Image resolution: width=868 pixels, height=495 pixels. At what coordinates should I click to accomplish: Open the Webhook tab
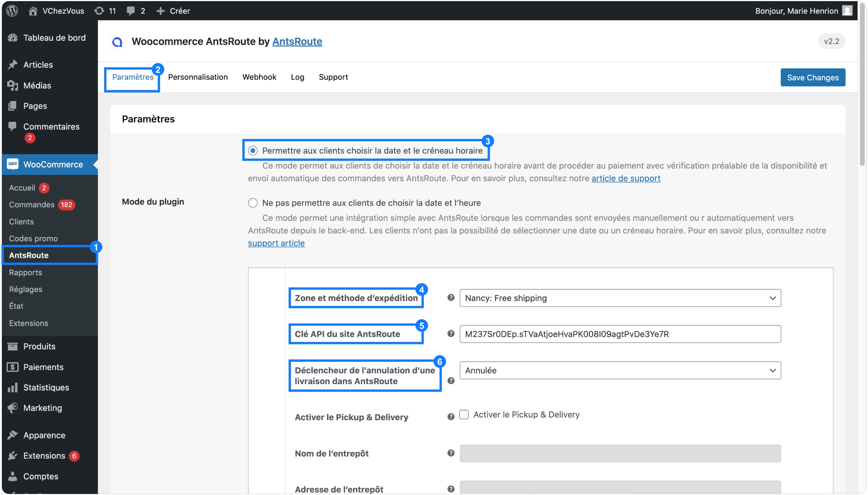pyautogui.click(x=259, y=77)
